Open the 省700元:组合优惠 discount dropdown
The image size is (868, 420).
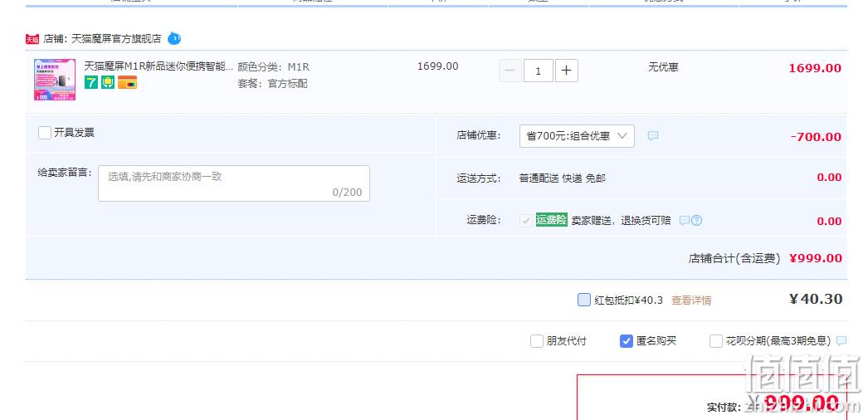577,136
